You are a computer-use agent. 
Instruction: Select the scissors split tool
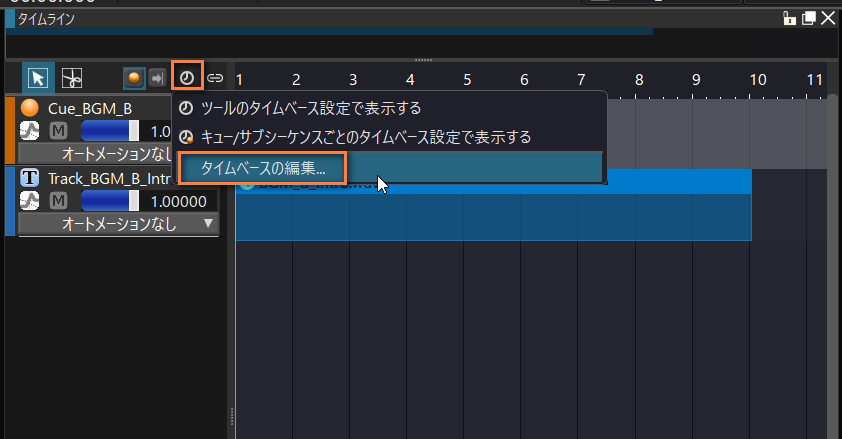point(72,78)
